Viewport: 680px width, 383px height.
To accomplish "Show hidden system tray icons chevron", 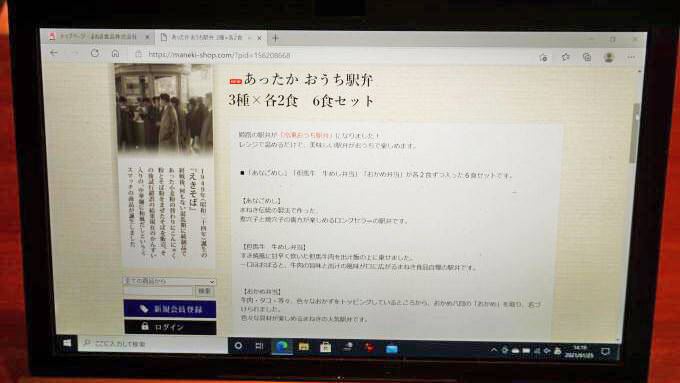I will pyautogui.click(x=494, y=350).
